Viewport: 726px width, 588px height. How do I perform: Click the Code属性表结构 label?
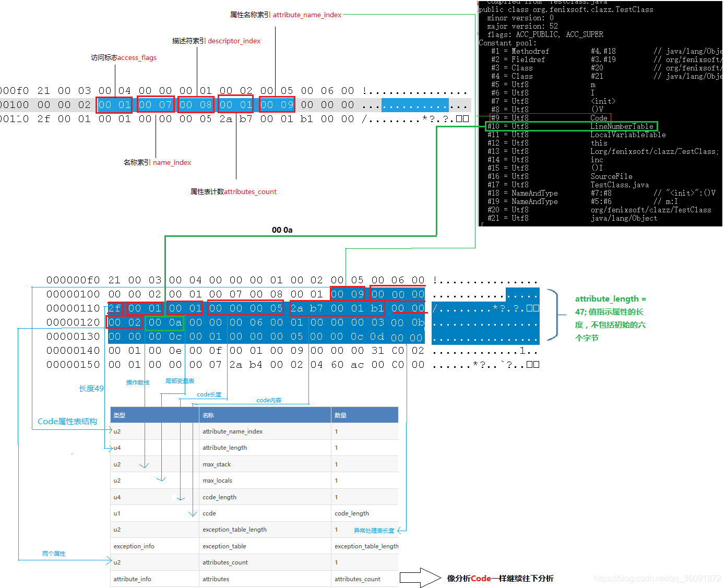point(67,422)
